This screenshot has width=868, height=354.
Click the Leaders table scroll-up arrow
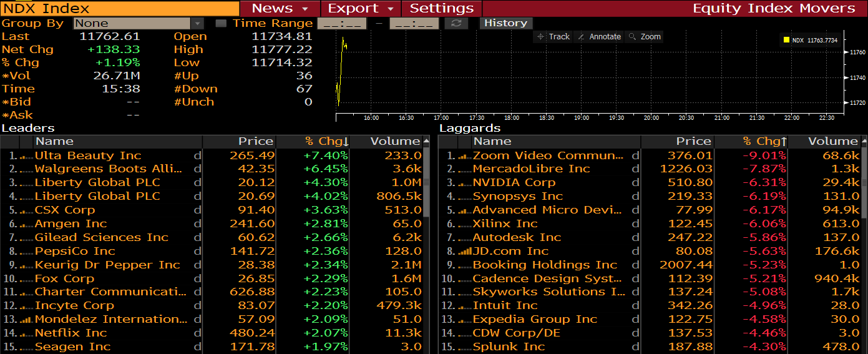(427, 142)
